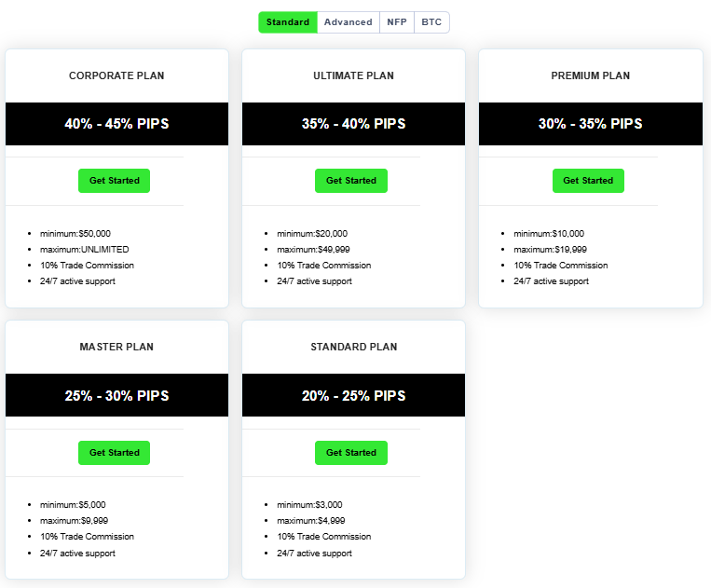Click the 40% - 45% PIPS banner
This screenshot has width=711, height=588.
tap(116, 124)
